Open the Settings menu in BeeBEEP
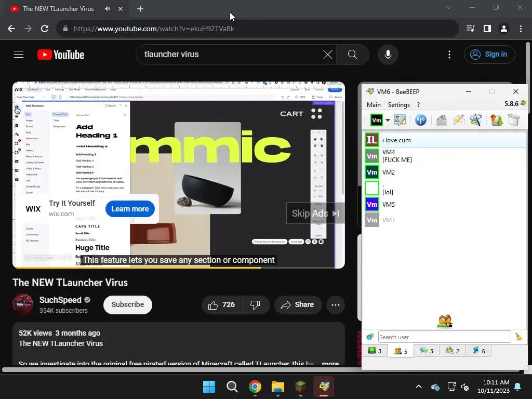532x399 pixels. tap(399, 105)
